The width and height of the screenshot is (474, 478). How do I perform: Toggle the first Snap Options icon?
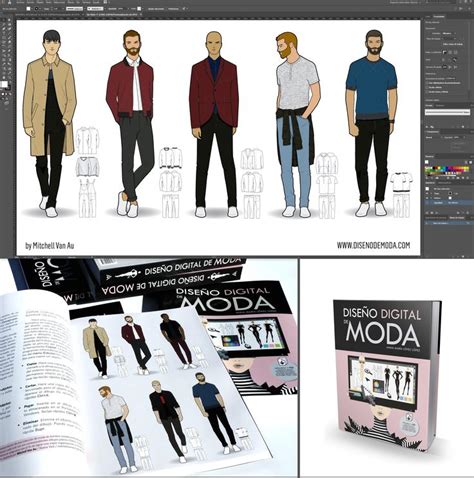445,67
